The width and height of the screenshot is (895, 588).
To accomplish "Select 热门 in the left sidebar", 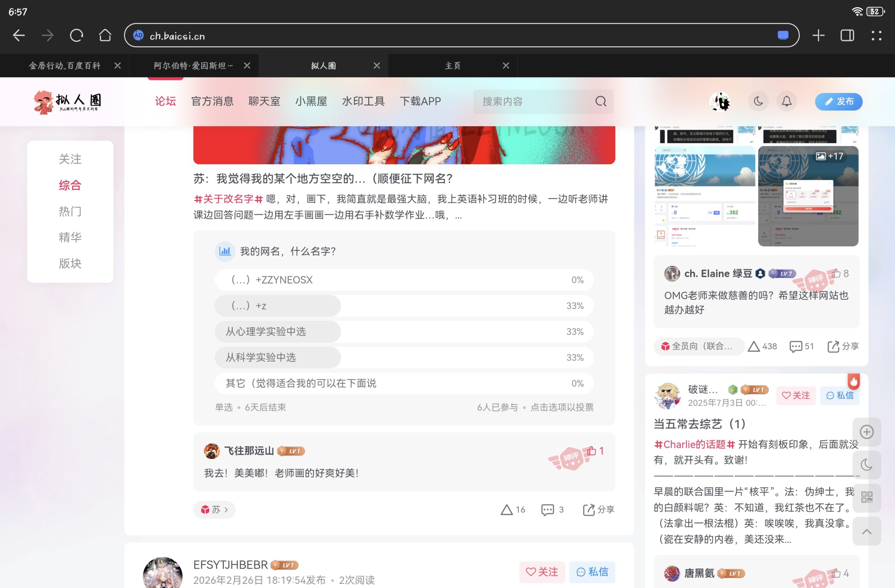I will point(70,211).
